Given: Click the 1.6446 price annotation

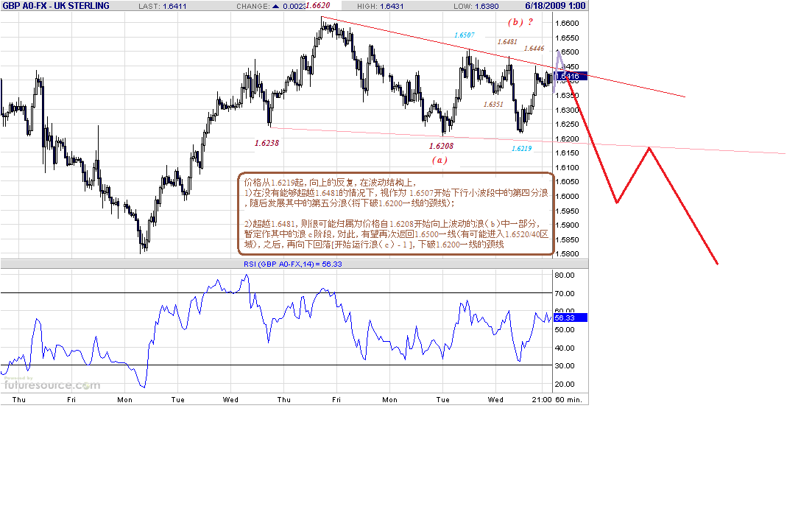Looking at the screenshot, I should click(x=534, y=49).
